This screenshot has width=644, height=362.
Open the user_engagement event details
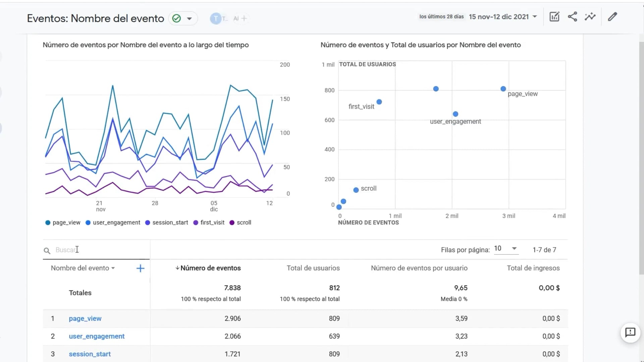[x=96, y=336]
